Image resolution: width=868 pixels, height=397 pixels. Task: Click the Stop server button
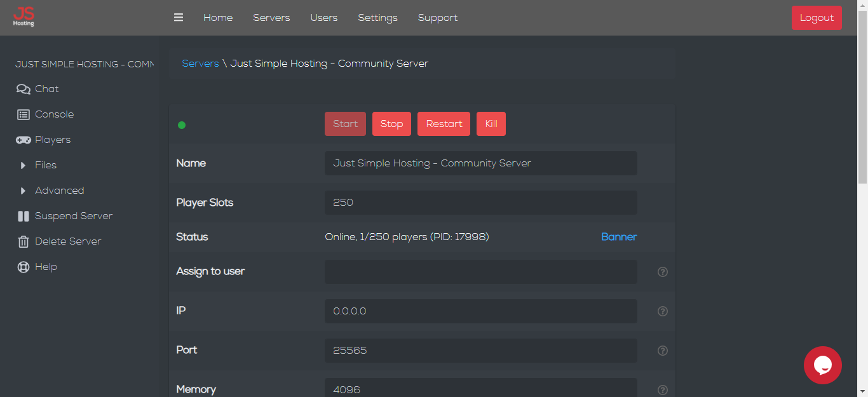(x=391, y=124)
